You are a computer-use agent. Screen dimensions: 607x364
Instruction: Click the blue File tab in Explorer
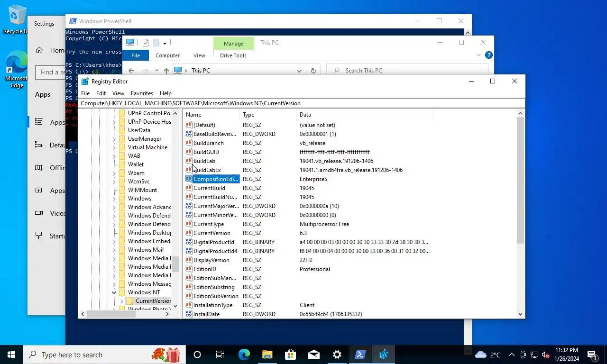pos(136,55)
